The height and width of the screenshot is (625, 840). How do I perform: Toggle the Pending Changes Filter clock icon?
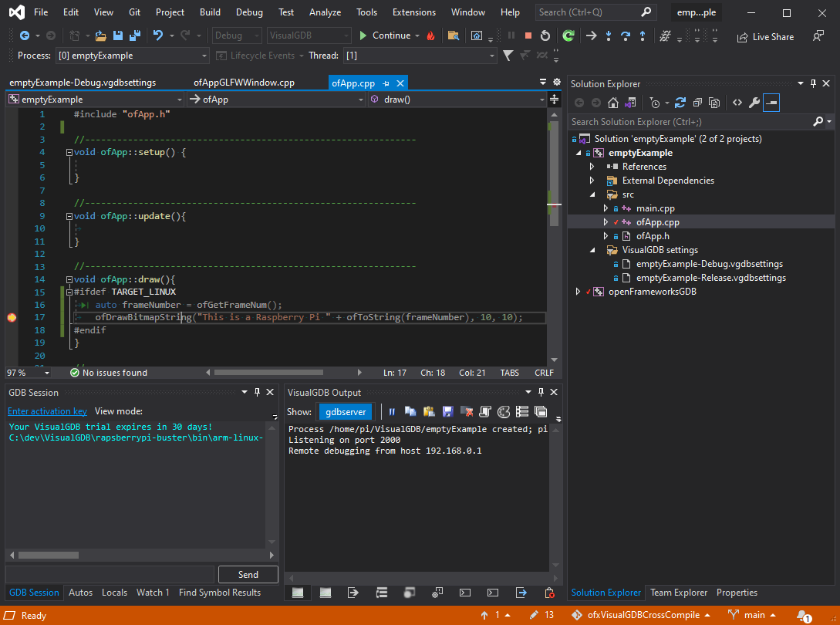coord(655,103)
